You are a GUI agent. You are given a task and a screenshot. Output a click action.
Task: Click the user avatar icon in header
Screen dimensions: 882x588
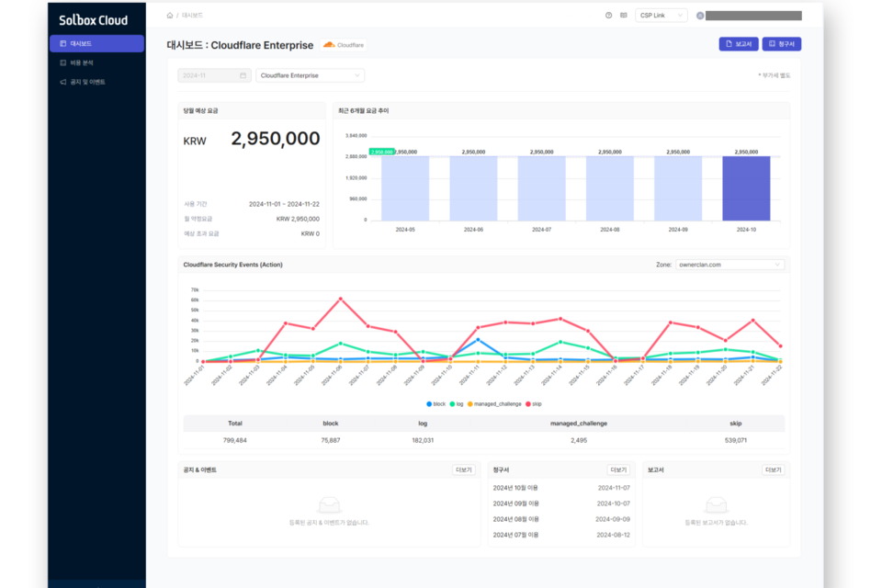tap(700, 16)
